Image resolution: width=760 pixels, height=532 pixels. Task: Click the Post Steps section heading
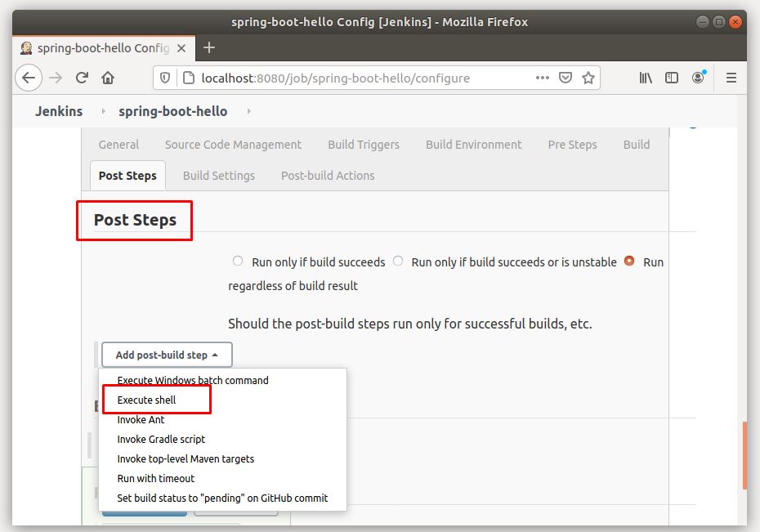[135, 220]
